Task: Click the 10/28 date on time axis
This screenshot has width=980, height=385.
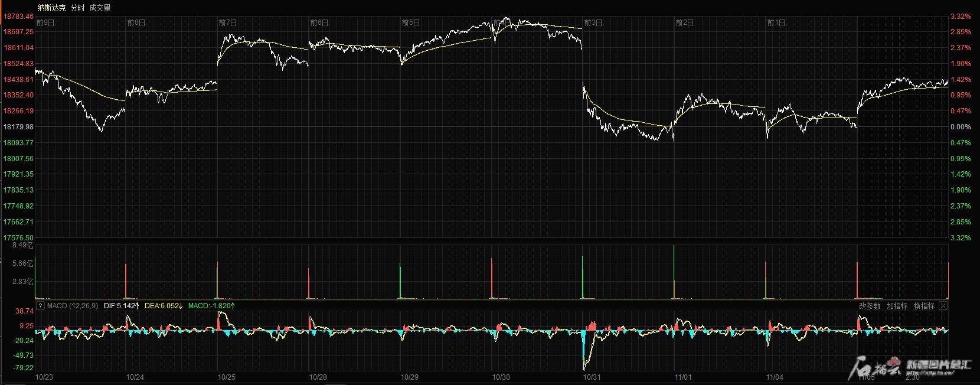Action: coord(318,377)
